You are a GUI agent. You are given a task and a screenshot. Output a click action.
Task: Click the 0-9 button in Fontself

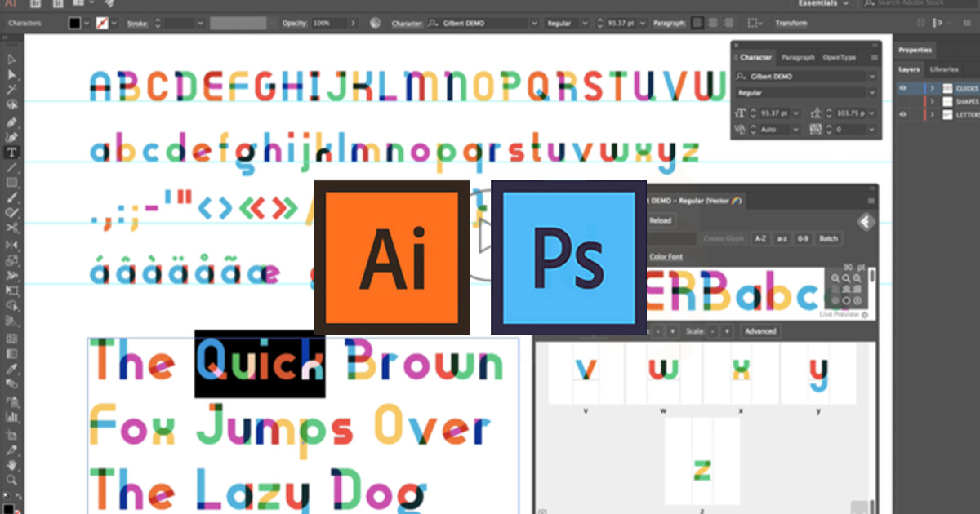click(x=803, y=238)
